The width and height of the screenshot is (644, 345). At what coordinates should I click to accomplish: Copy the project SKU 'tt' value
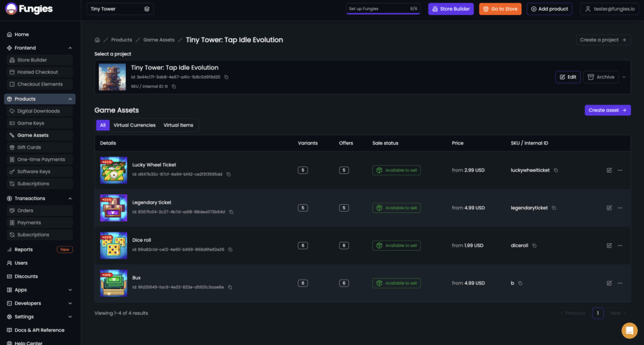pyautogui.click(x=174, y=87)
